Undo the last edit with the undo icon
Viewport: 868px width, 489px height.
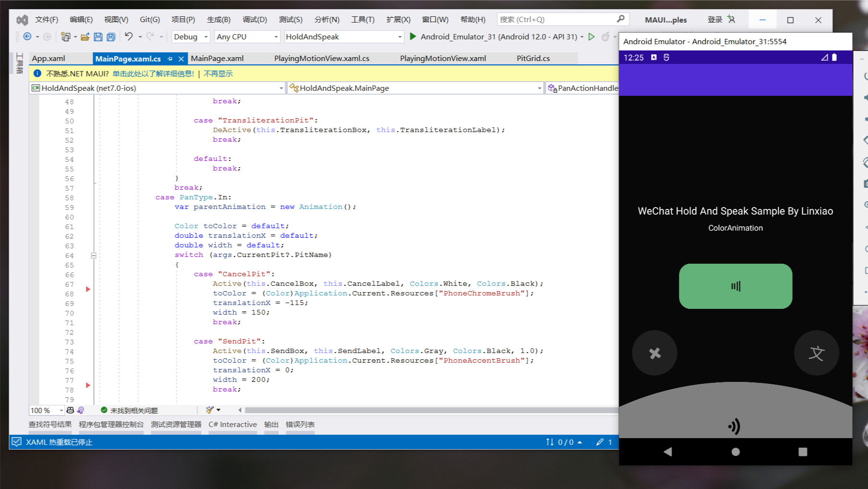point(129,37)
